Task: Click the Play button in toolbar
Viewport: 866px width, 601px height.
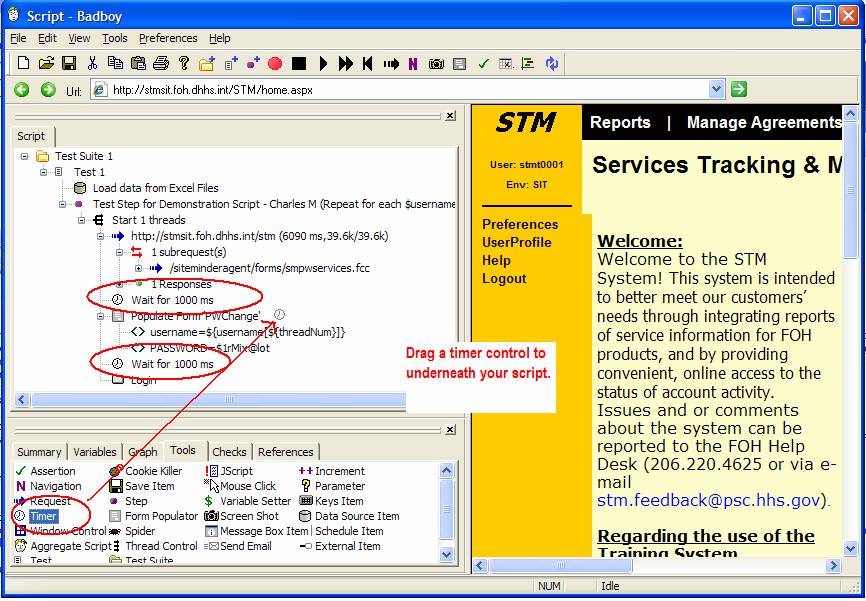Action: tap(323, 64)
